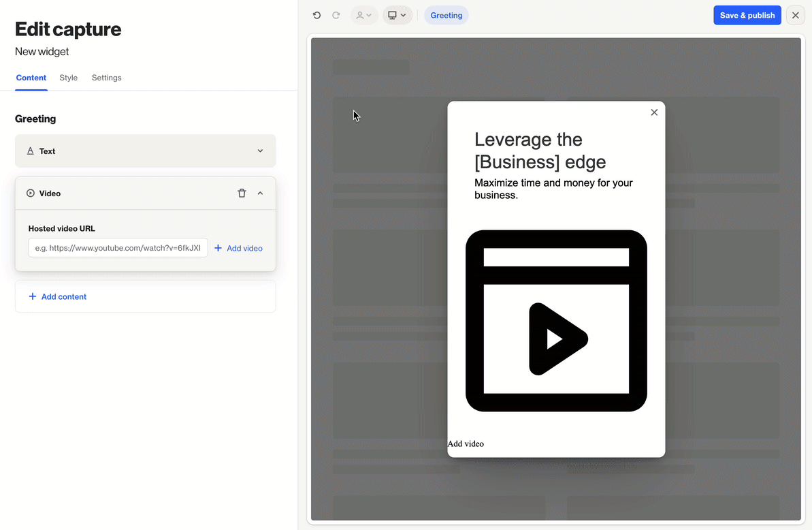The image size is (812, 530).
Task: Click the Text section label
Action: pos(47,151)
